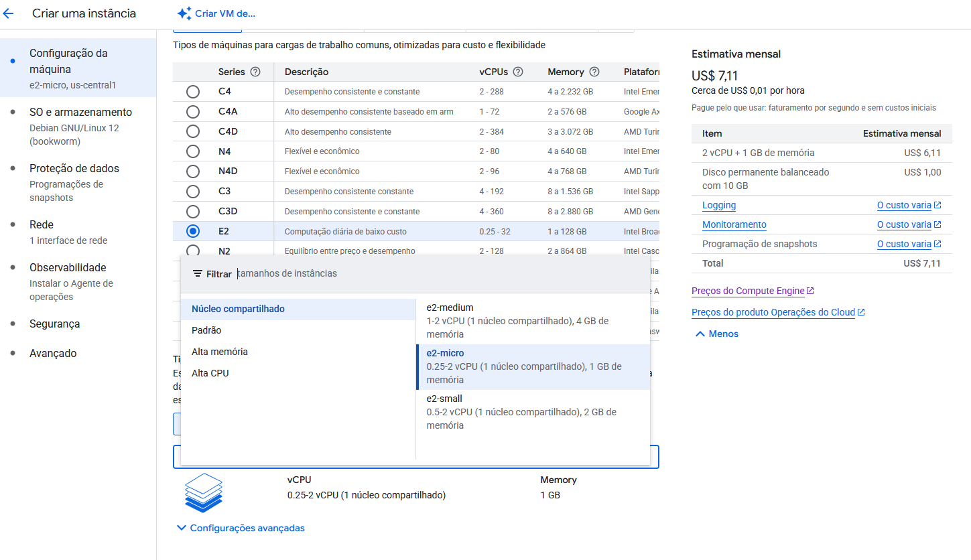Click the stacked layers machine icon
The image size is (971, 560).
[203, 492]
